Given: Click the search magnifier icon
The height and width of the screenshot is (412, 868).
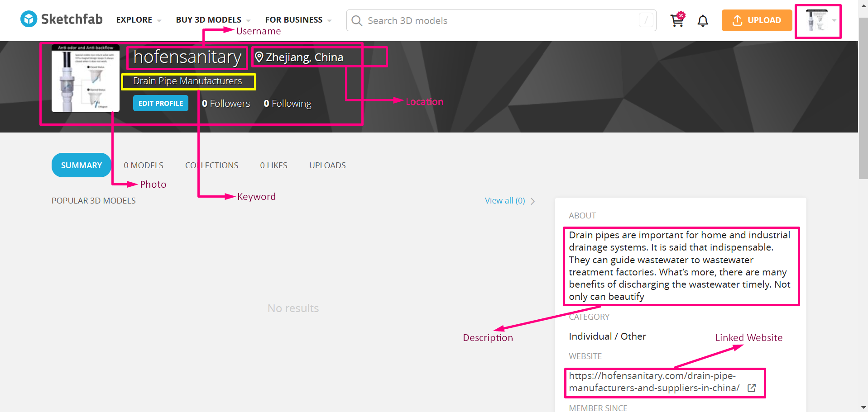Looking at the screenshot, I should 357,21.
